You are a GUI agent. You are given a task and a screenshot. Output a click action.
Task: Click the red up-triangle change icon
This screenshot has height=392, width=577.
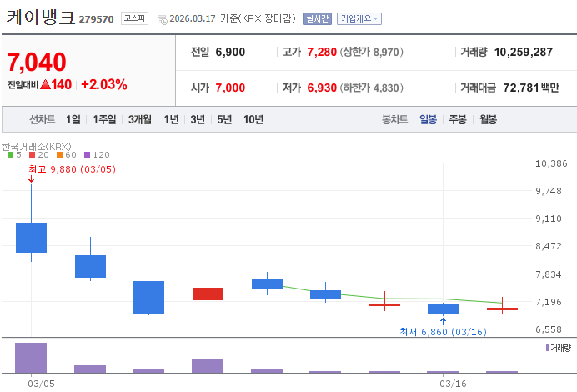(45, 85)
